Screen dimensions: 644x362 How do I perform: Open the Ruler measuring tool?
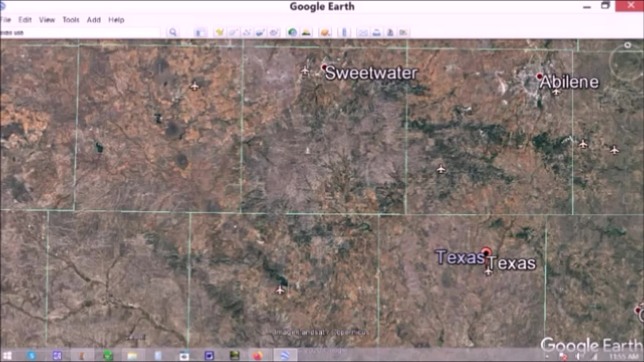[x=344, y=33]
